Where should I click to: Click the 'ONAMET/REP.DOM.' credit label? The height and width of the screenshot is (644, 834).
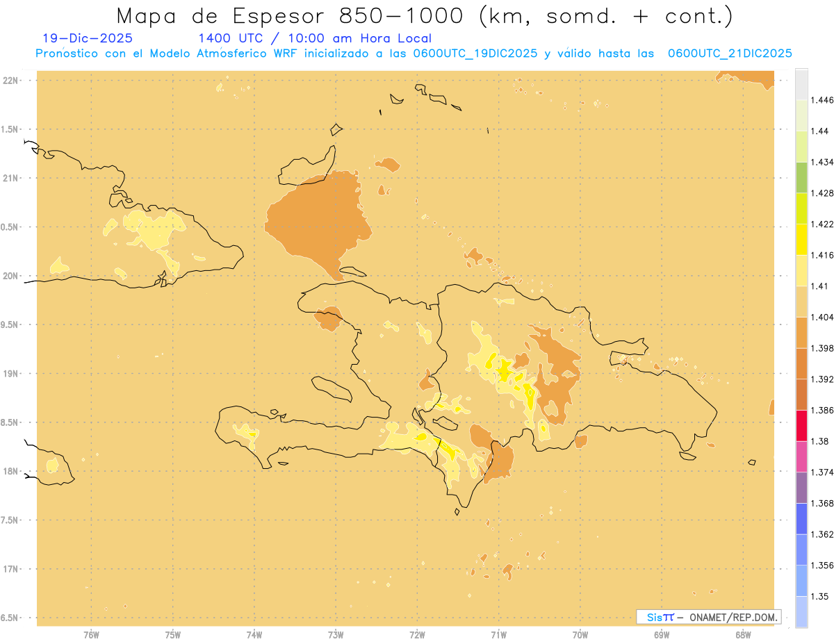[x=733, y=617]
